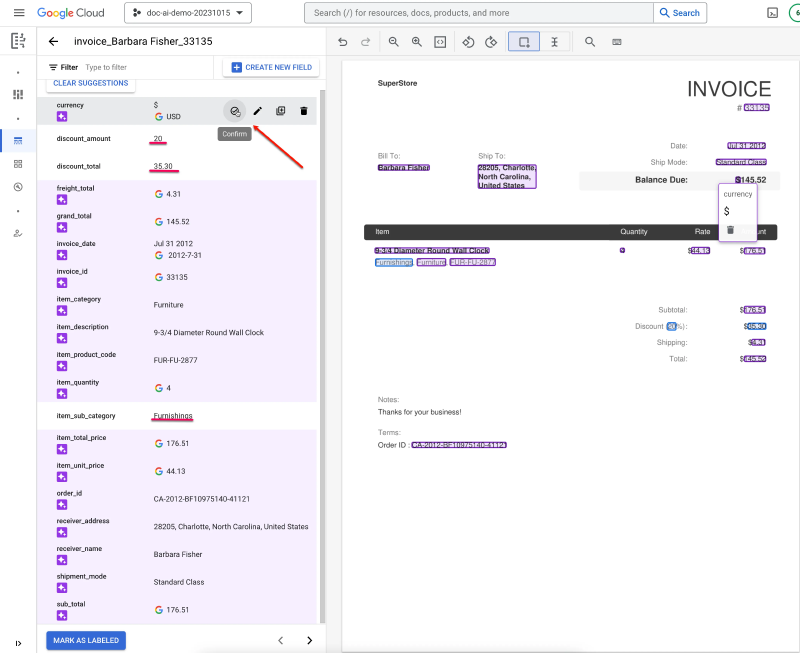Click the Google Cloud logo

point(70,13)
